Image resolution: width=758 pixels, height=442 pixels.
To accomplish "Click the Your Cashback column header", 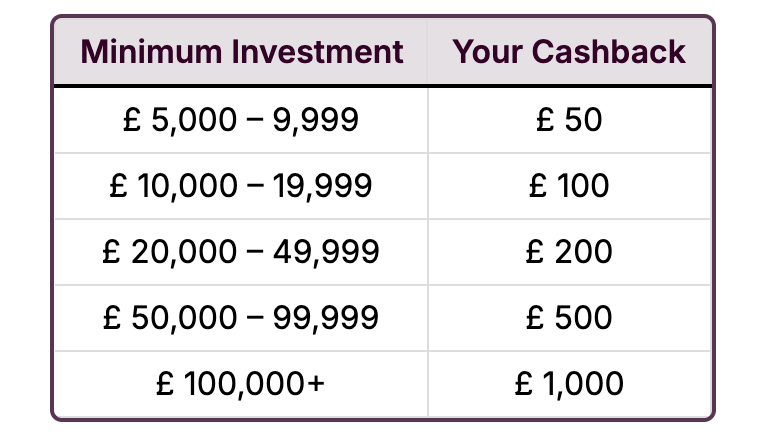I will point(569,52).
